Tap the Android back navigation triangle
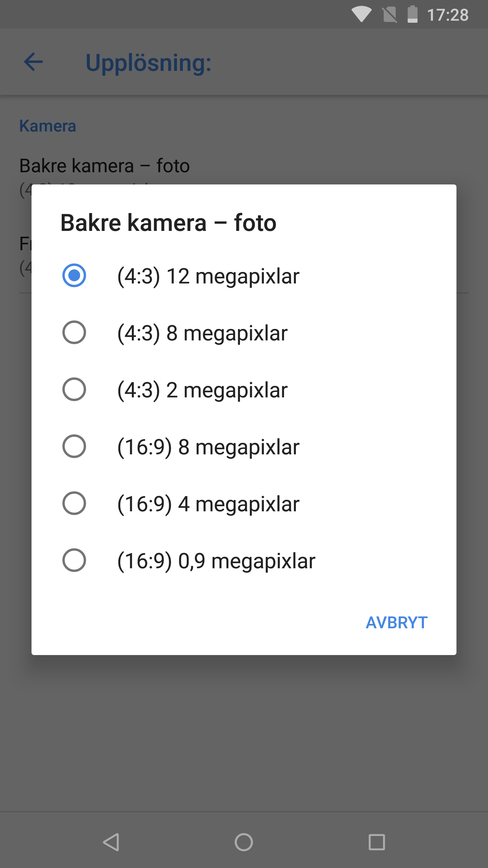This screenshot has width=488, height=868. [111, 842]
